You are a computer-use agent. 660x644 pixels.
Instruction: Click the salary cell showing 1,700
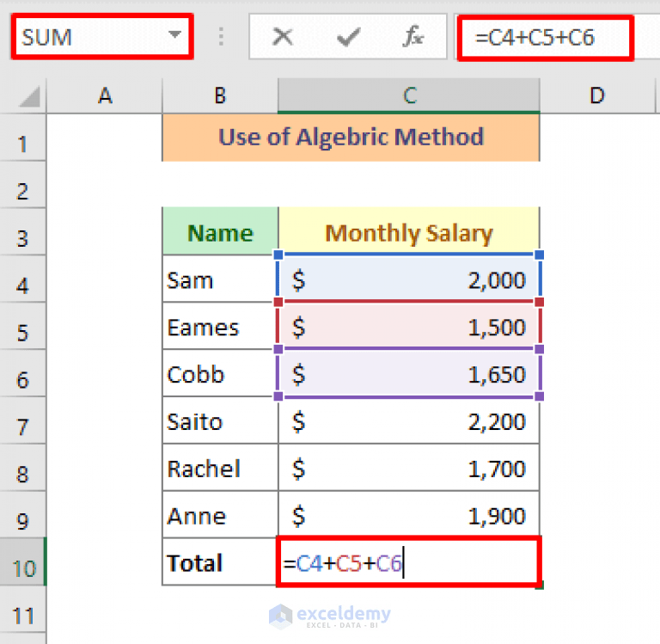pos(409,468)
